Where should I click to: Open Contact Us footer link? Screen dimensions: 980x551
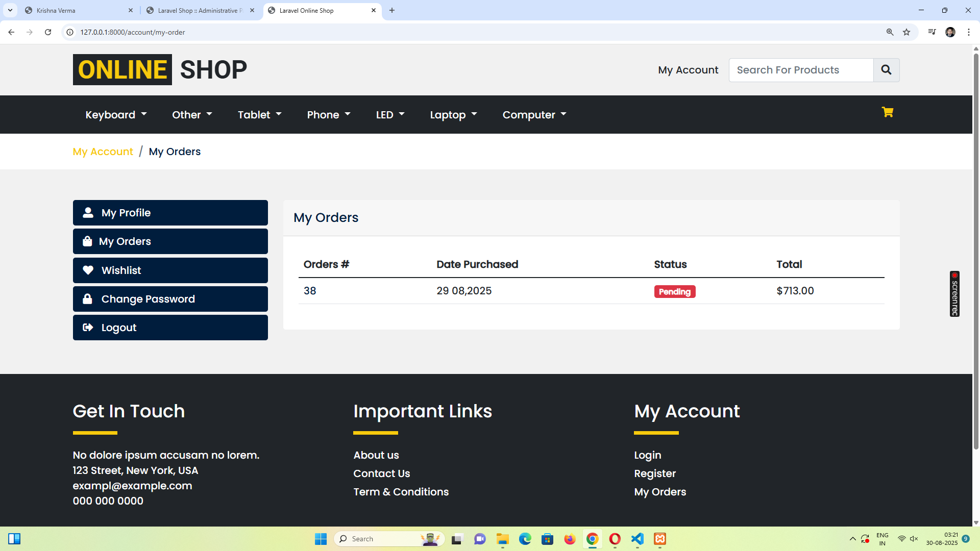click(382, 473)
